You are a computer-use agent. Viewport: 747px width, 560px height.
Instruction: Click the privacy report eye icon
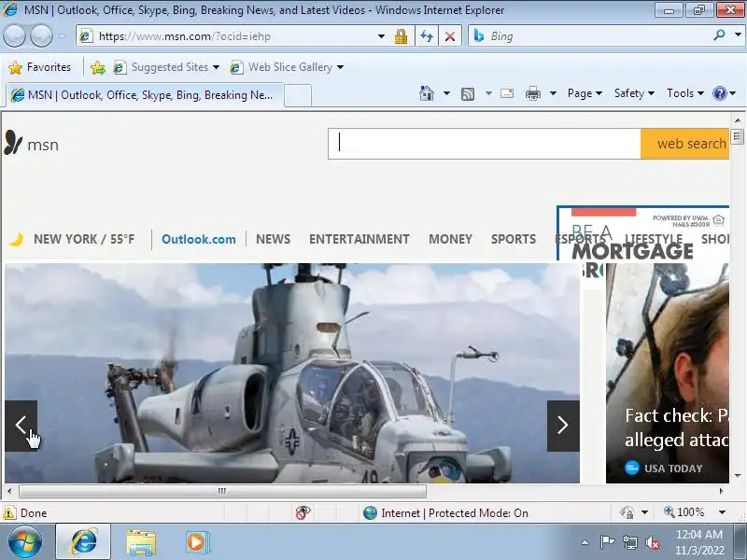[303, 512]
